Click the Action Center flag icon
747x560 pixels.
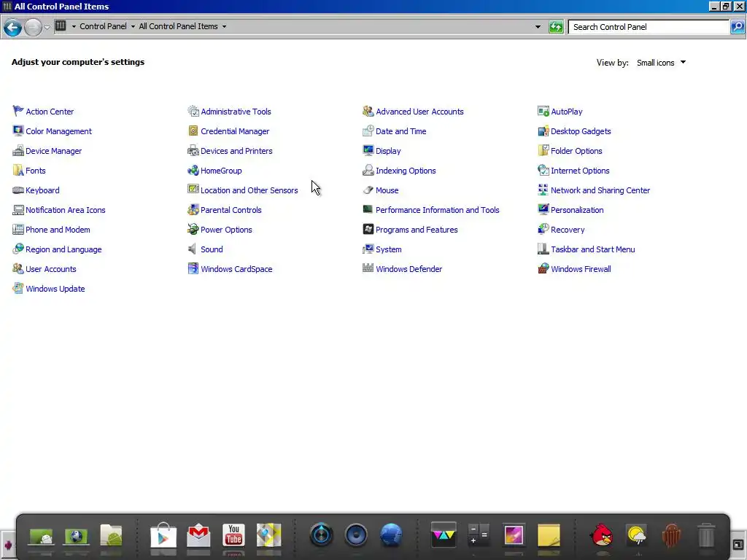pos(18,111)
